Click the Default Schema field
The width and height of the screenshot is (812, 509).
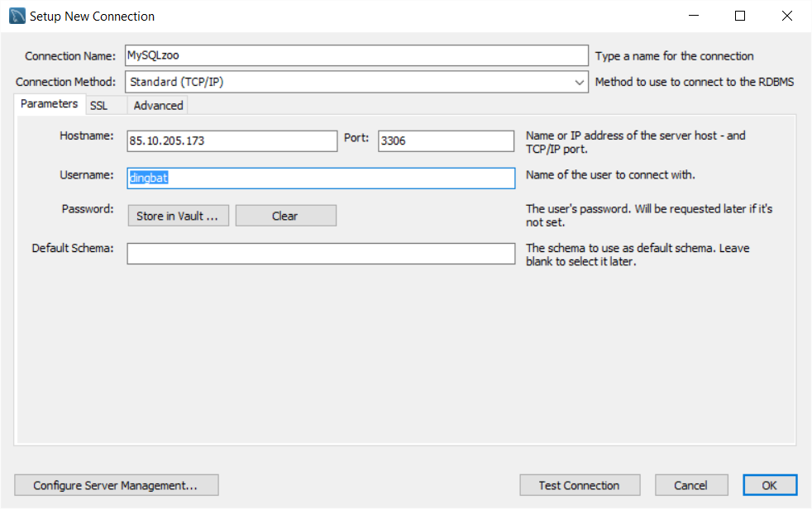(x=321, y=254)
